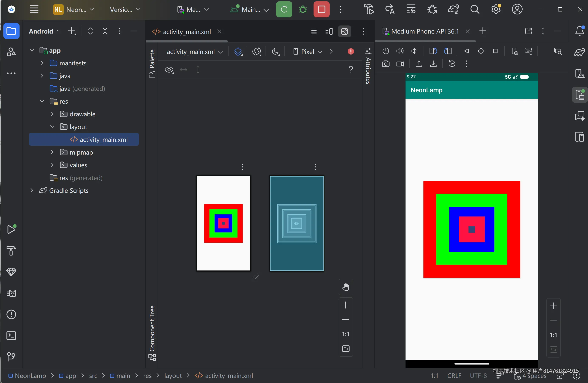This screenshot has height=383, width=588.
Task: Click emulator power button
Action: [x=386, y=51]
